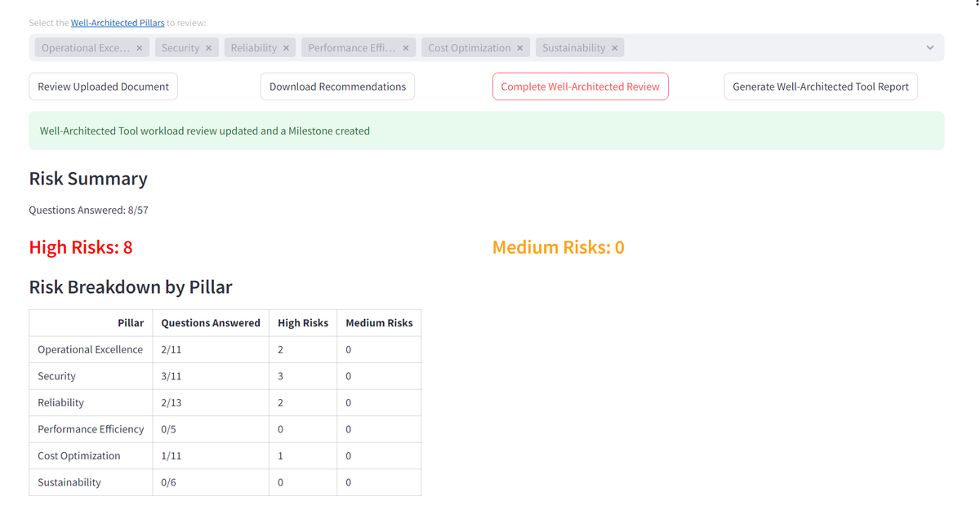Click the 2/13 questions answered cell

[211, 402]
